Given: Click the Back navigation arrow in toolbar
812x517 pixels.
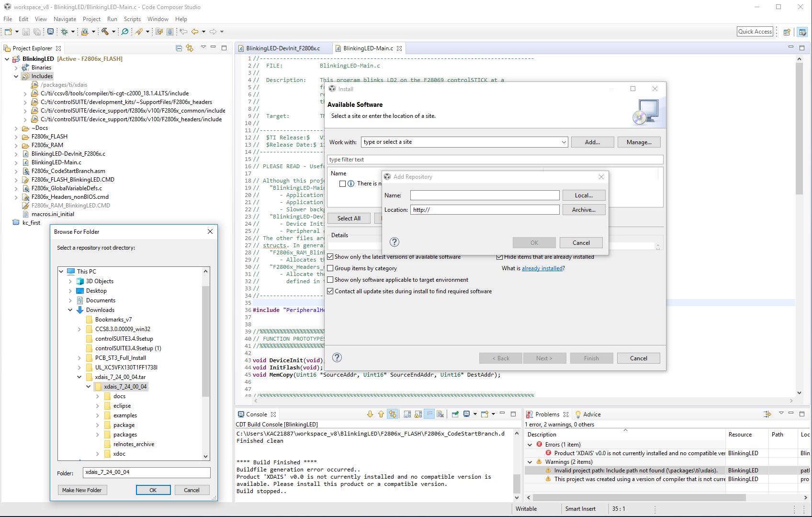Looking at the screenshot, I should coord(195,32).
